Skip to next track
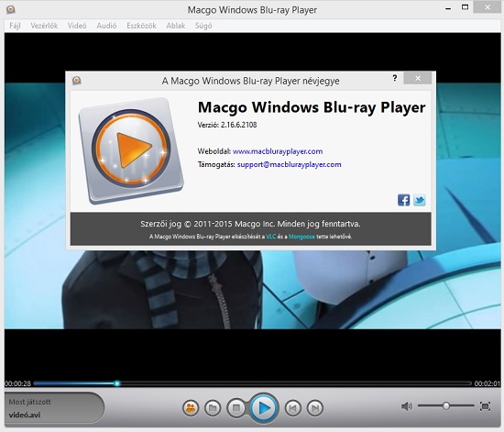504x432 pixels. pyautogui.click(x=315, y=408)
